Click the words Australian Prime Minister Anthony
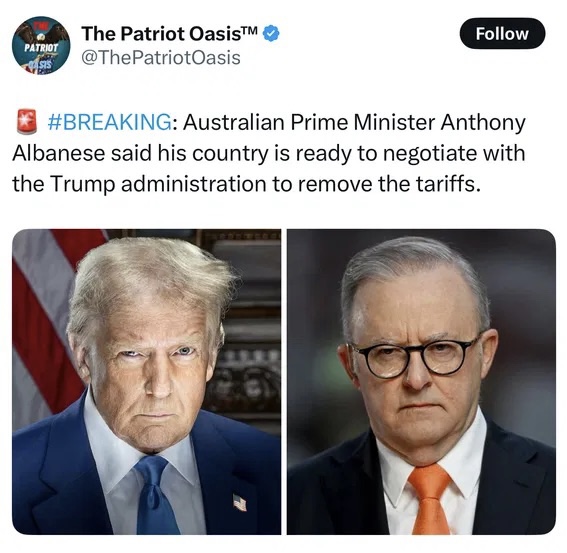The width and height of the screenshot is (567, 553). (354, 123)
